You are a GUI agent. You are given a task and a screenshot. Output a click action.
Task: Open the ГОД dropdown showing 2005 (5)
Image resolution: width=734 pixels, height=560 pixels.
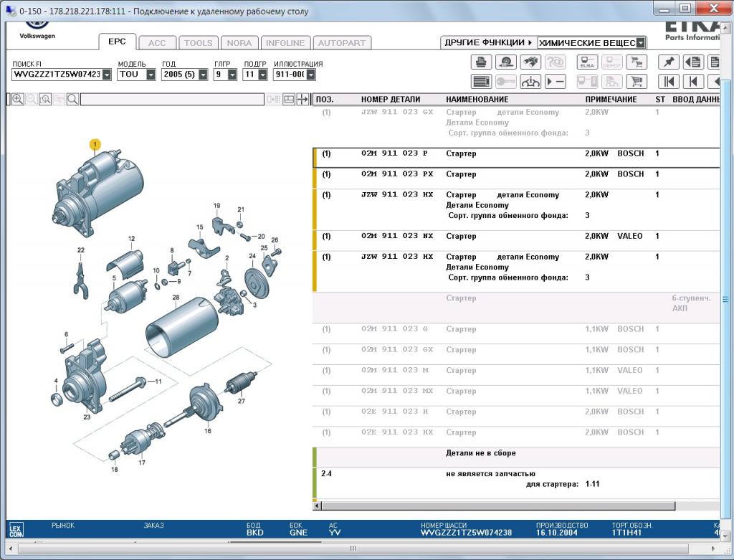(x=203, y=75)
